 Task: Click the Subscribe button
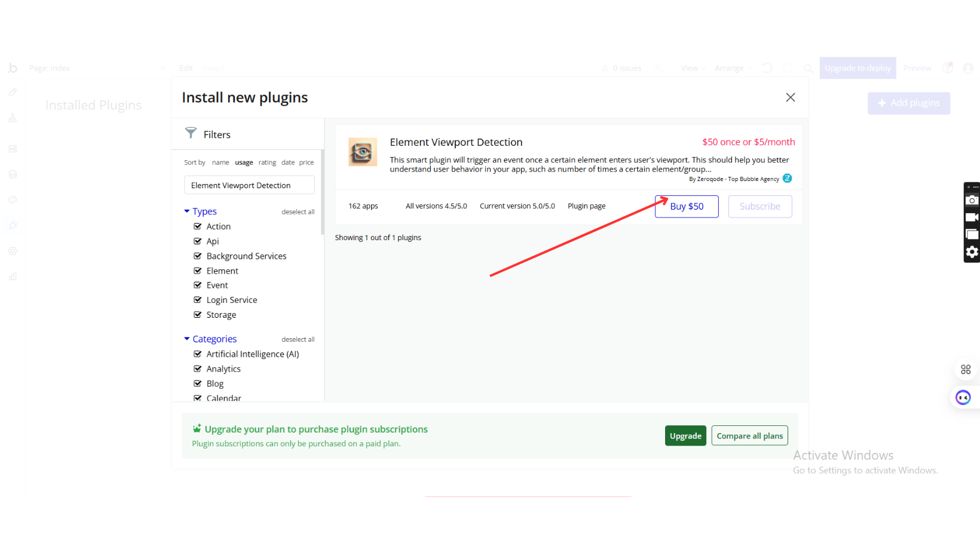(x=759, y=206)
